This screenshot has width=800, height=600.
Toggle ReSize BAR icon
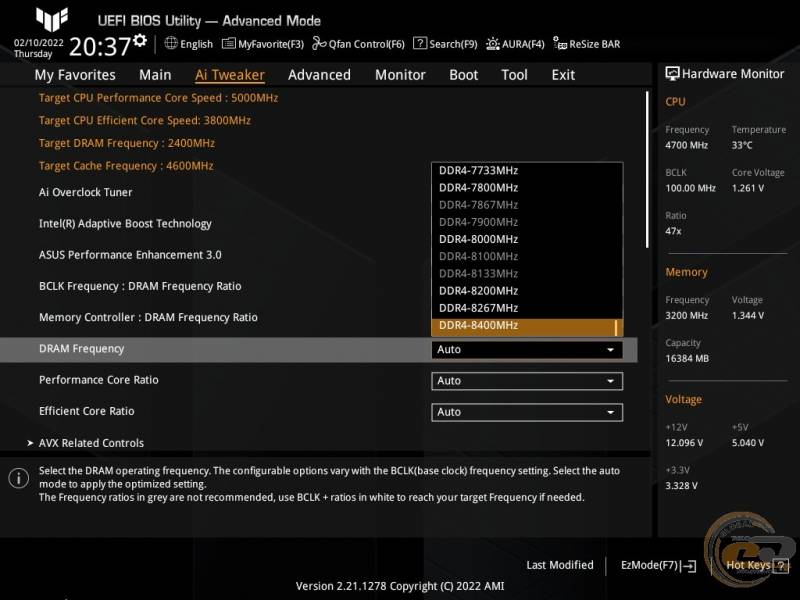pos(560,43)
